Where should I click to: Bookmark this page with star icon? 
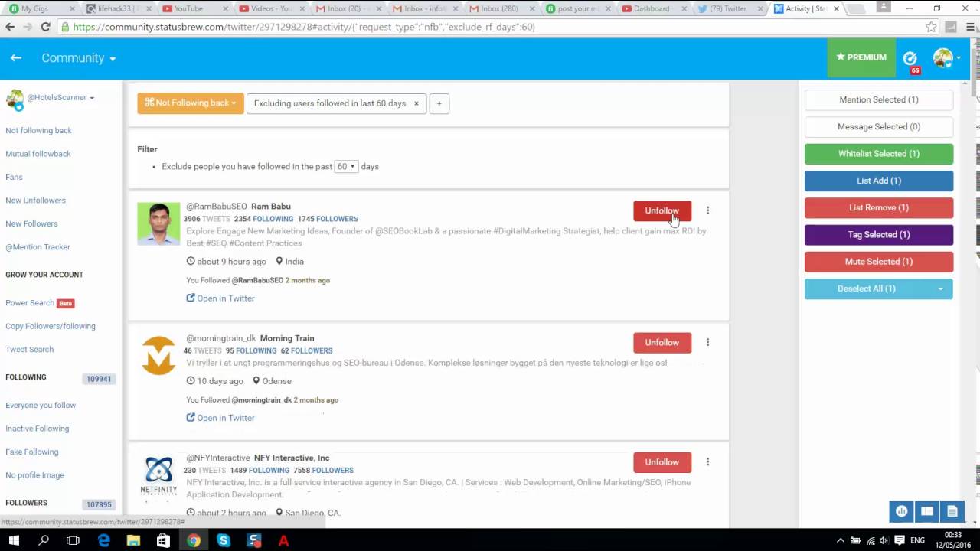(x=931, y=27)
